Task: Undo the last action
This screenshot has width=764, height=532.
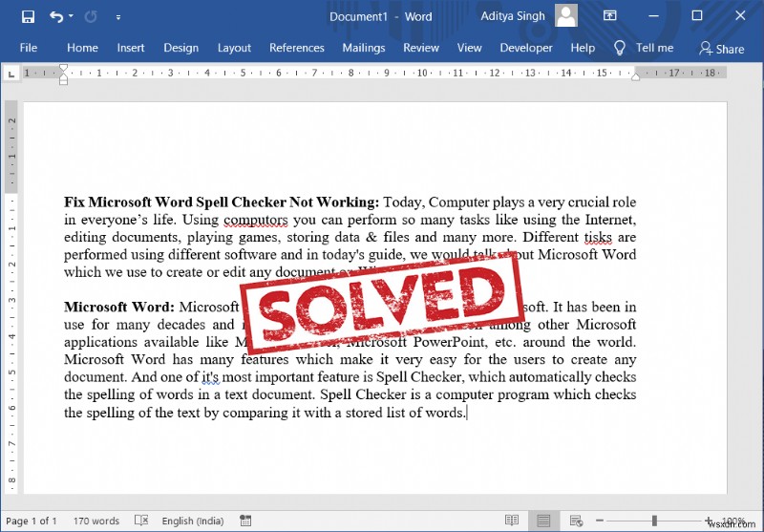Action: (x=56, y=17)
